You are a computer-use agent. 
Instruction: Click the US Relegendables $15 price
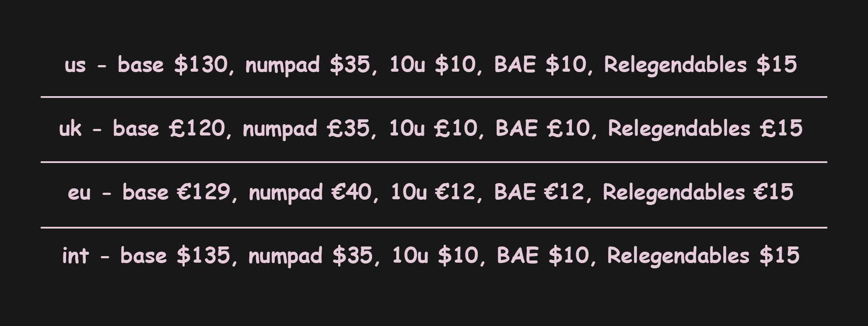(777, 65)
